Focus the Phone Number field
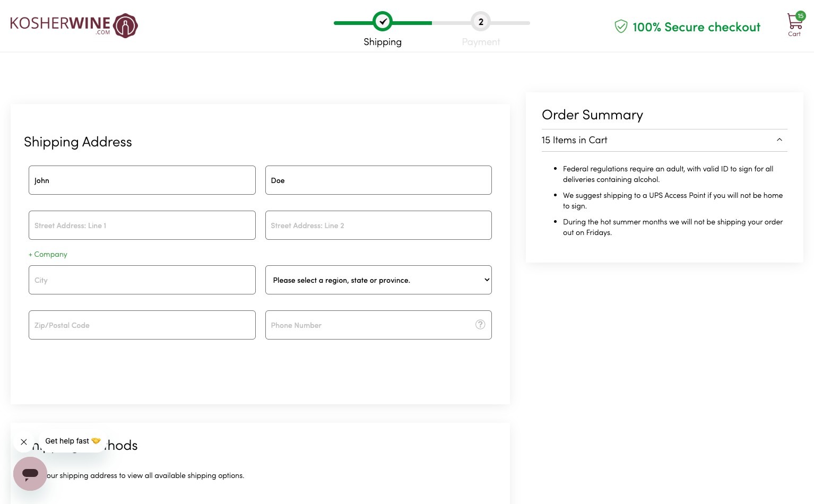Viewport: 814px width, 504px height. click(x=378, y=325)
